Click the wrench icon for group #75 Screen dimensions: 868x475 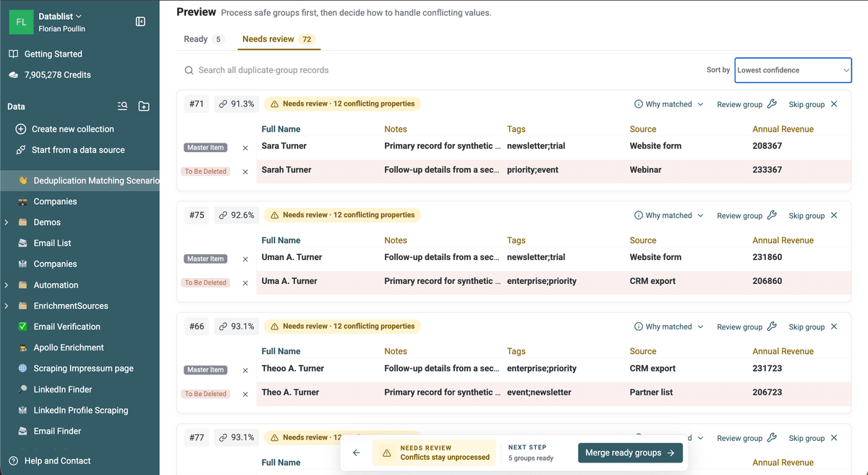pyautogui.click(x=772, y=215)
